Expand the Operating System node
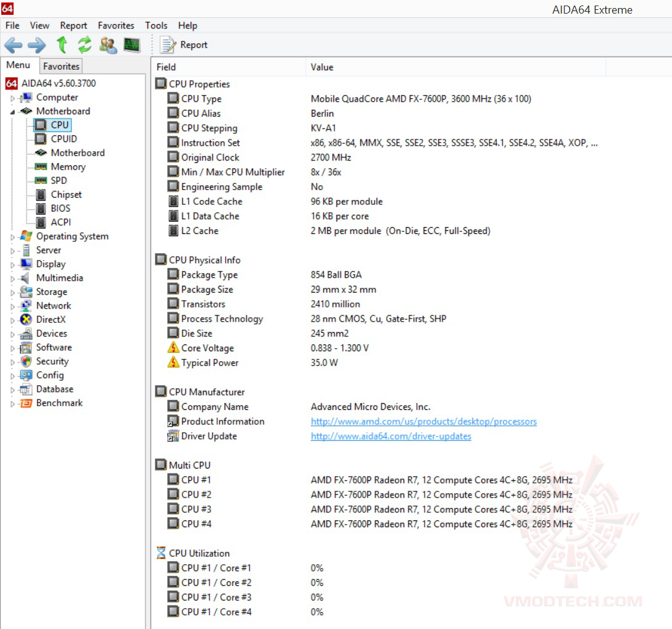This screenshot has width=672, height=629. (x=12, y=237)
